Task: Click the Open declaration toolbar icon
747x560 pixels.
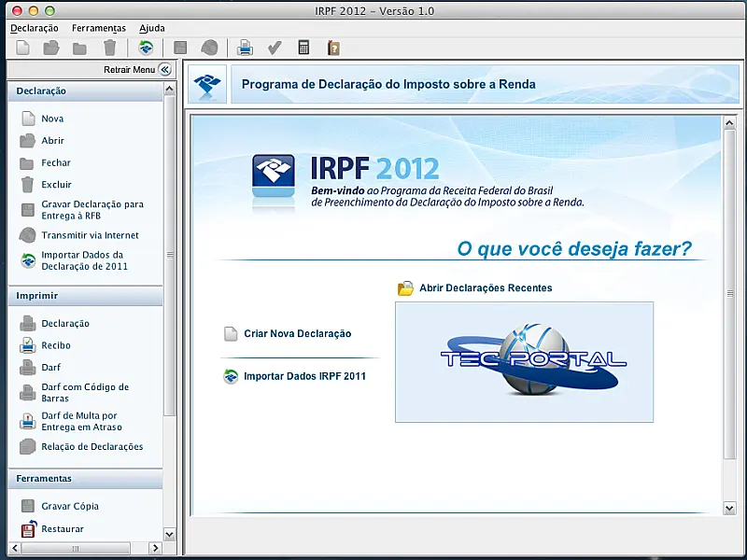Action: [51, 48]
